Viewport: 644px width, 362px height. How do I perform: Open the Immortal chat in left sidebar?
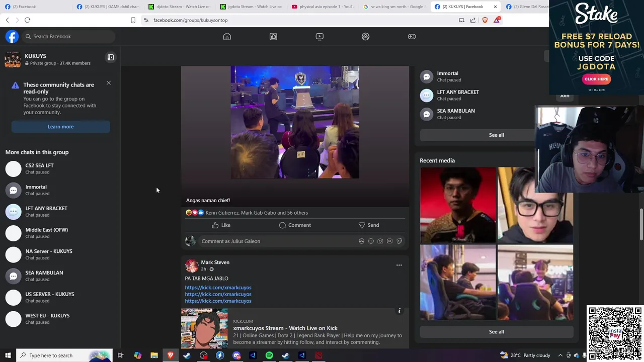coord(59,190)
